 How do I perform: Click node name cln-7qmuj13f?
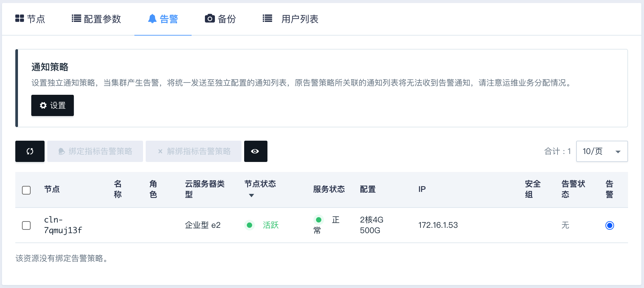point(63,225)
